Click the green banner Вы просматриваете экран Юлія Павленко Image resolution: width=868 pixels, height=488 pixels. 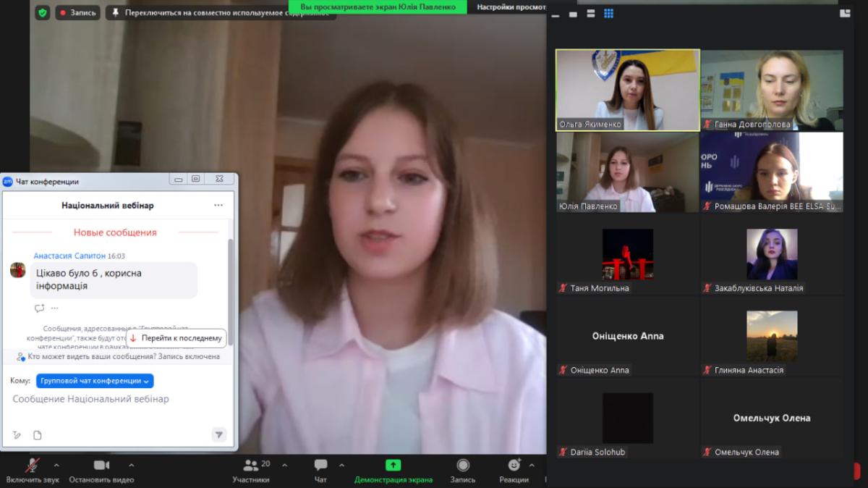[378, 7]
